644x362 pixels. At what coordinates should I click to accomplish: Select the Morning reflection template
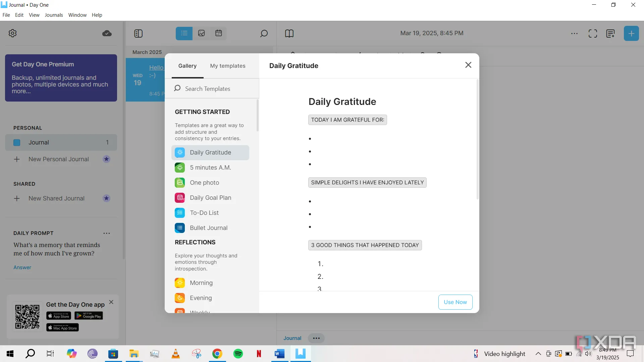[x=210, y=283]
